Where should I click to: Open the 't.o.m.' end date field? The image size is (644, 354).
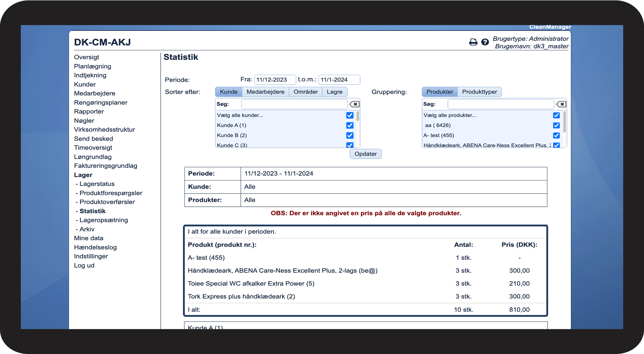pyautogui.click(x=339, y=80)
